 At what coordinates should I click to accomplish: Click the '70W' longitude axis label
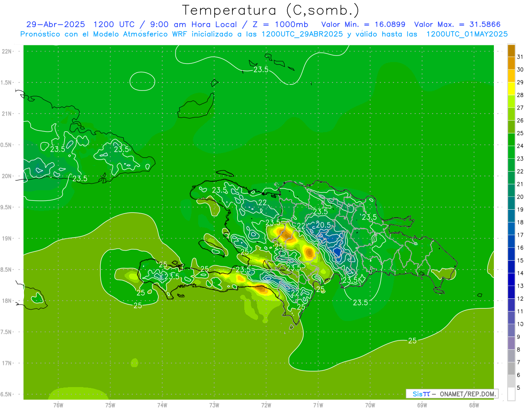(370, 405)
